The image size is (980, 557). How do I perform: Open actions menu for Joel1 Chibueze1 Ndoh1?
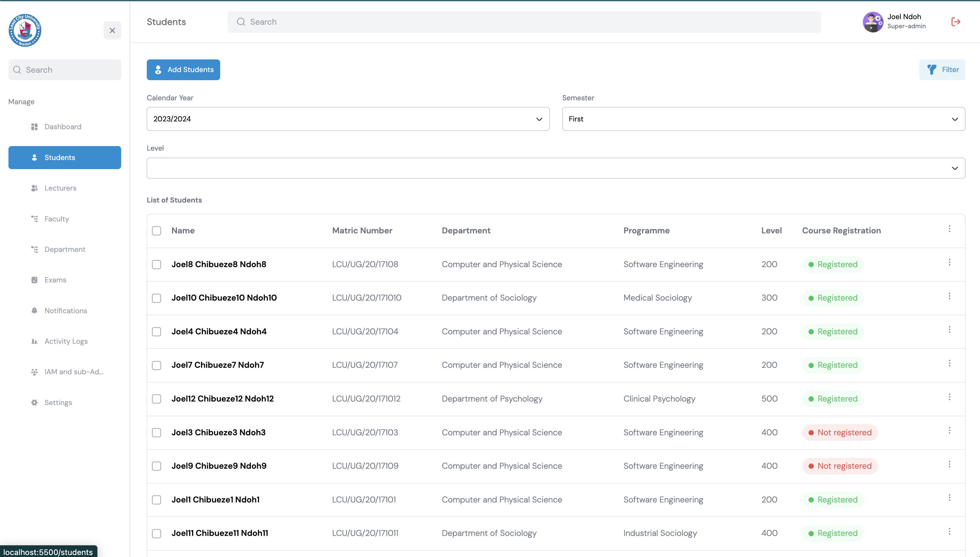949,498
